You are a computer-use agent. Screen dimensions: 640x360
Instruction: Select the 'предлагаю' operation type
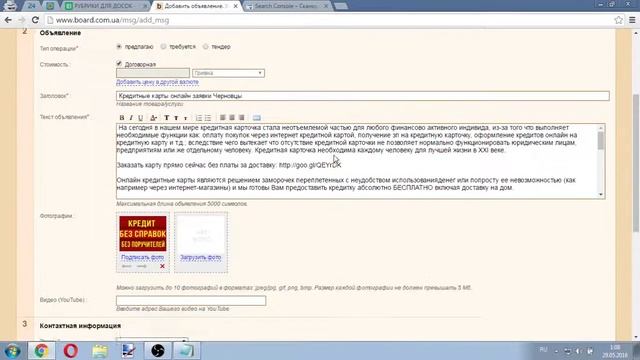click(119, 47)
